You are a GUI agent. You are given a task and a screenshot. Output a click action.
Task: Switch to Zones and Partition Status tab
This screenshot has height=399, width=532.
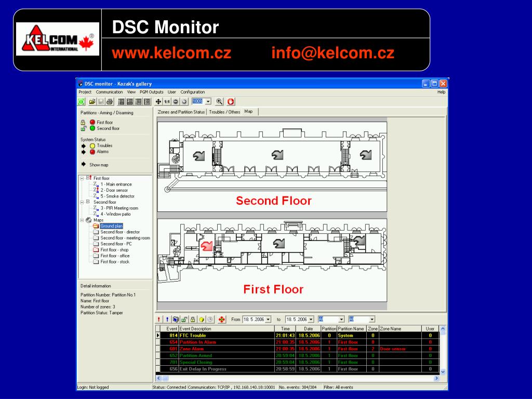[181, 112]
